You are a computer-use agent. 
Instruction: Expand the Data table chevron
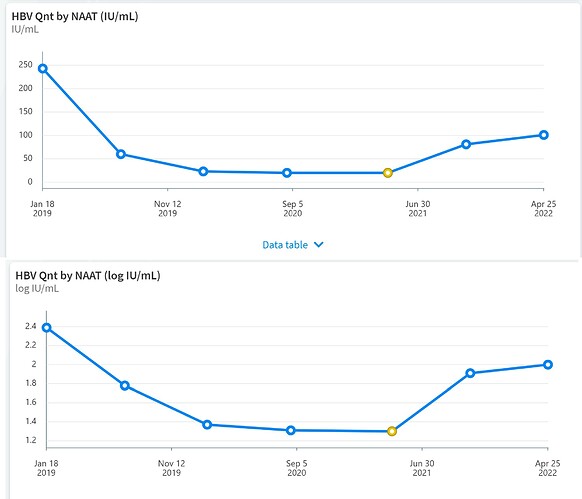point(318,245)
